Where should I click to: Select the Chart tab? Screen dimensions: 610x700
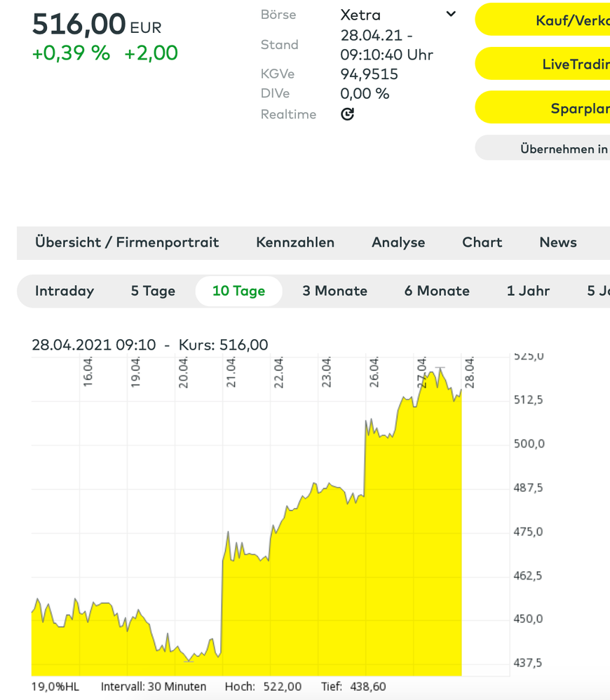pos(482,242)
